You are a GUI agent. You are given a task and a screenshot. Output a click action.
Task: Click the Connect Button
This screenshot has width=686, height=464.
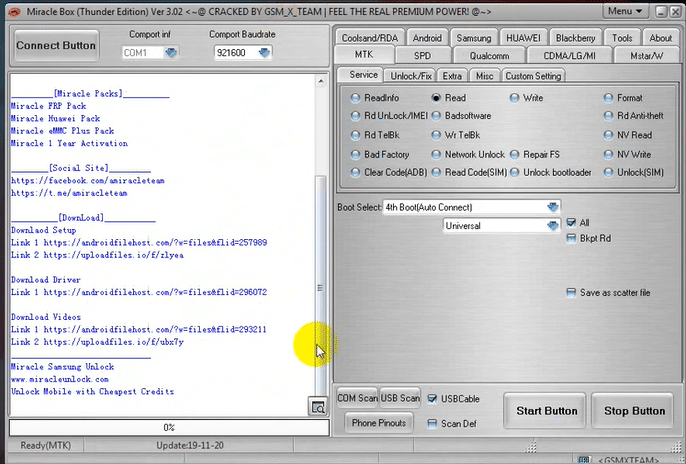pos(56,45)
